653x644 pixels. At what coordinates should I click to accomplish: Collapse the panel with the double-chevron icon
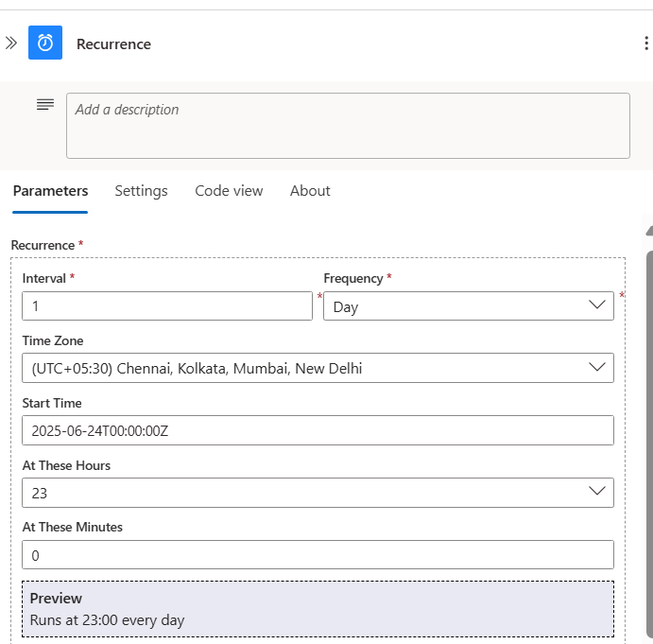click(x=11, y=43)
